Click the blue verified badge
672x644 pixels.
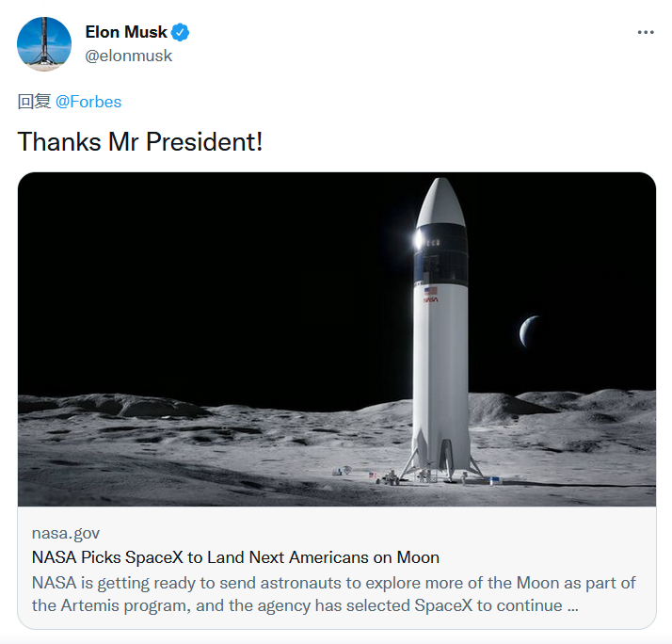pos(181,32)
